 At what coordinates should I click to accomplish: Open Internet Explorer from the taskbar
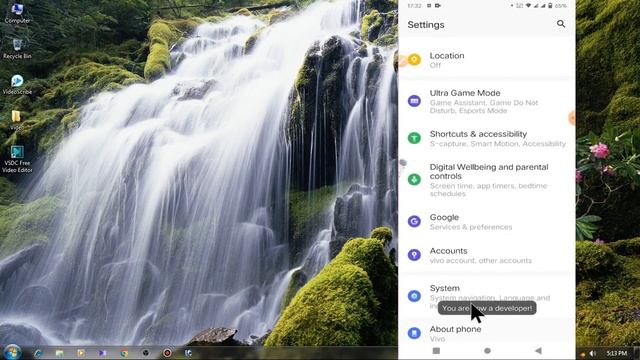coord(38,353)
